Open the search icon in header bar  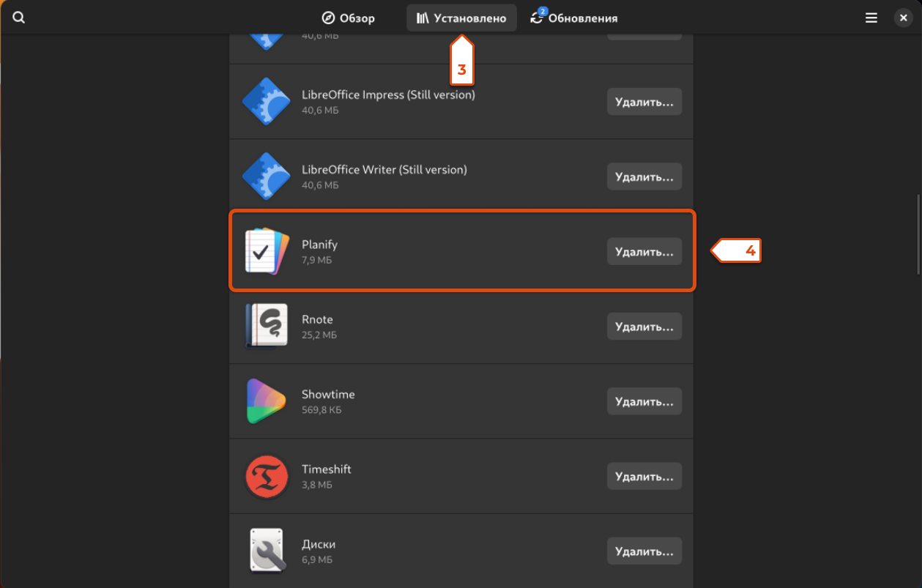tap(19, 18)
